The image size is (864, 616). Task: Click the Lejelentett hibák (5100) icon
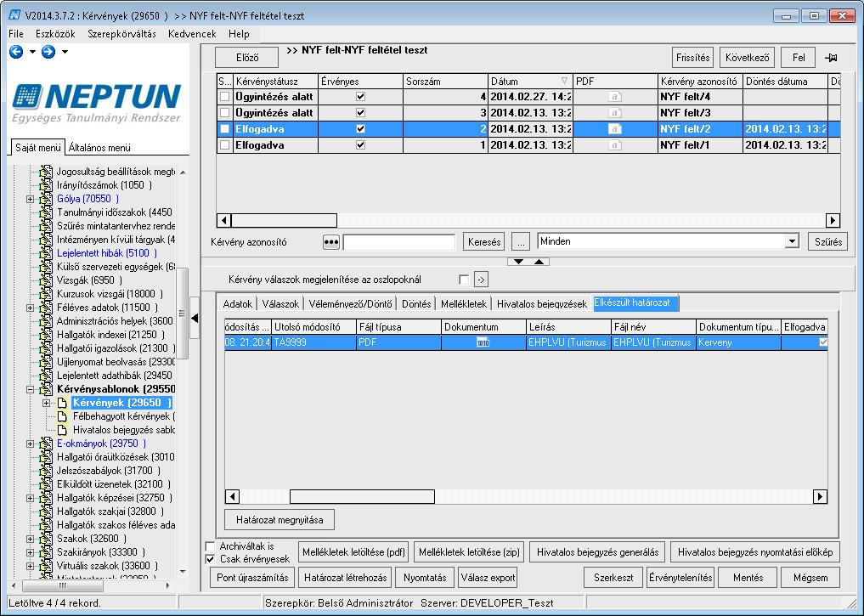46,253
